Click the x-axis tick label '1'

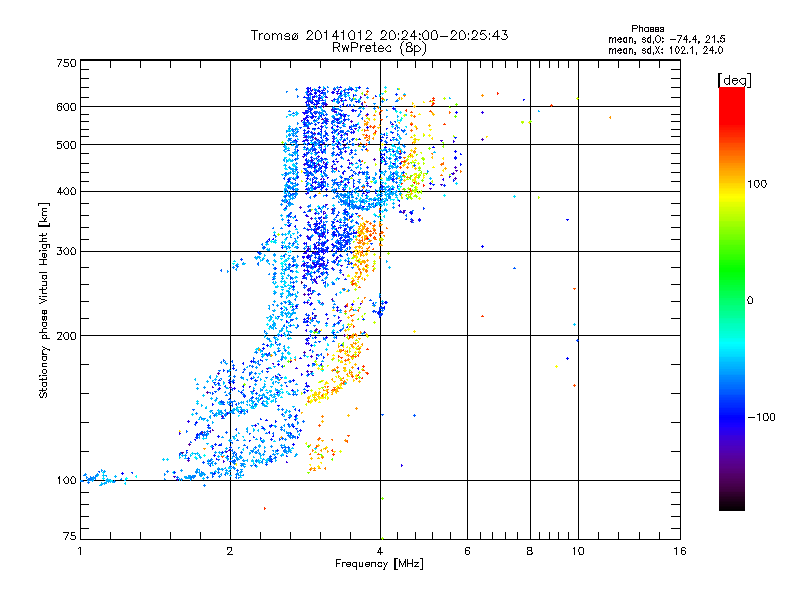click(x=80, y=551)
